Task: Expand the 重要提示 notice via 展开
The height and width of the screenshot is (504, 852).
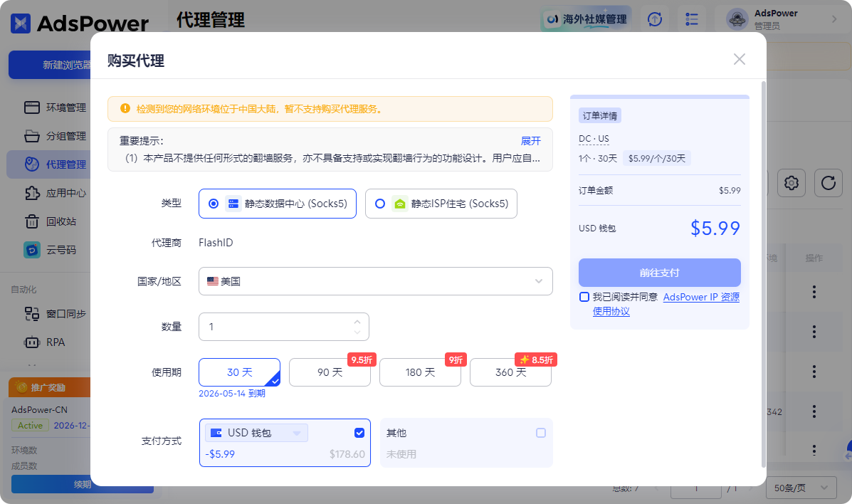Action: click(531, 141)
